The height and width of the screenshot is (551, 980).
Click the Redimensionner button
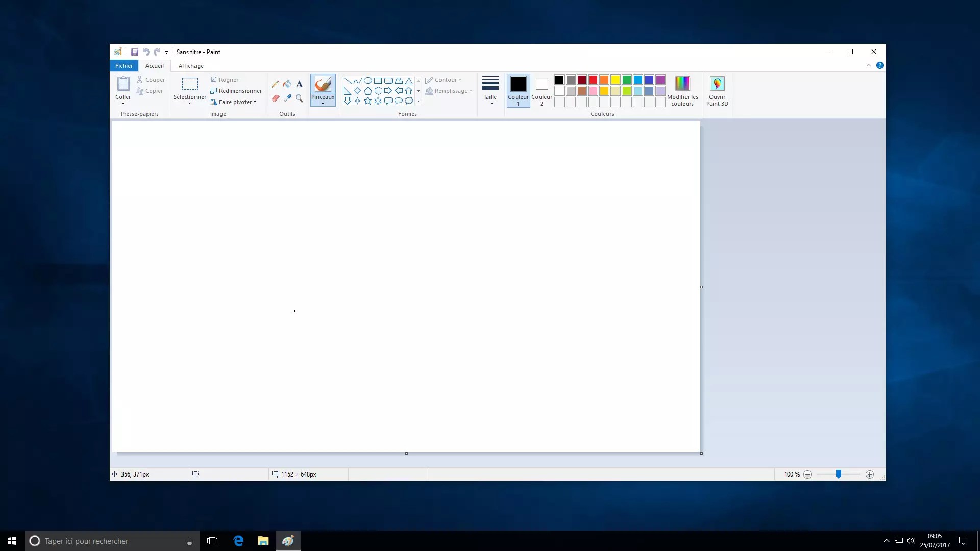point(236,91)
